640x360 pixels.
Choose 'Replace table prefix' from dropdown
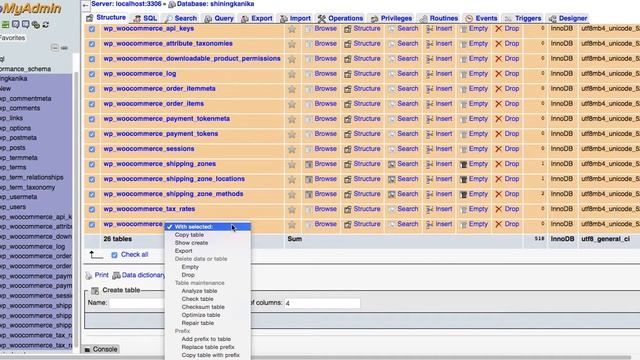pos(208,347)
